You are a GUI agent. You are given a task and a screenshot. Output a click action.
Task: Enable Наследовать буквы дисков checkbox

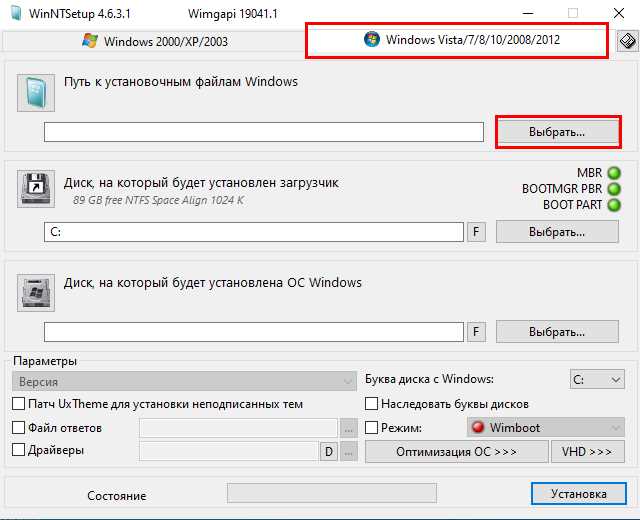(x=371, y=404)
